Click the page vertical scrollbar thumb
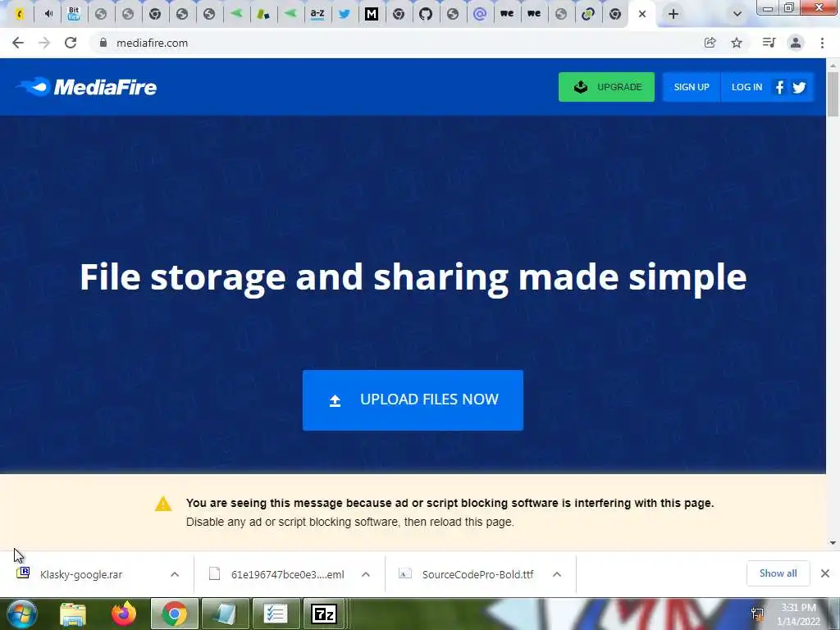 [x=833, y=94]
